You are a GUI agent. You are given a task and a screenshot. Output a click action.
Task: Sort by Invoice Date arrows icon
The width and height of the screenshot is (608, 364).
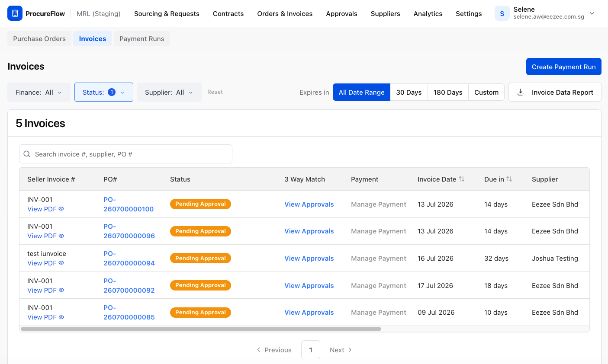tap(462, 179)
